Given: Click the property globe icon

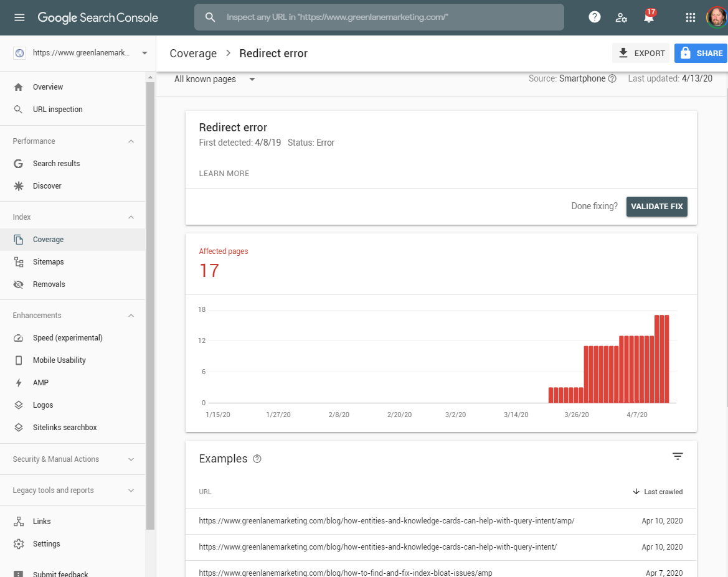Looking at the screenshot, I should tap(19, 53).
